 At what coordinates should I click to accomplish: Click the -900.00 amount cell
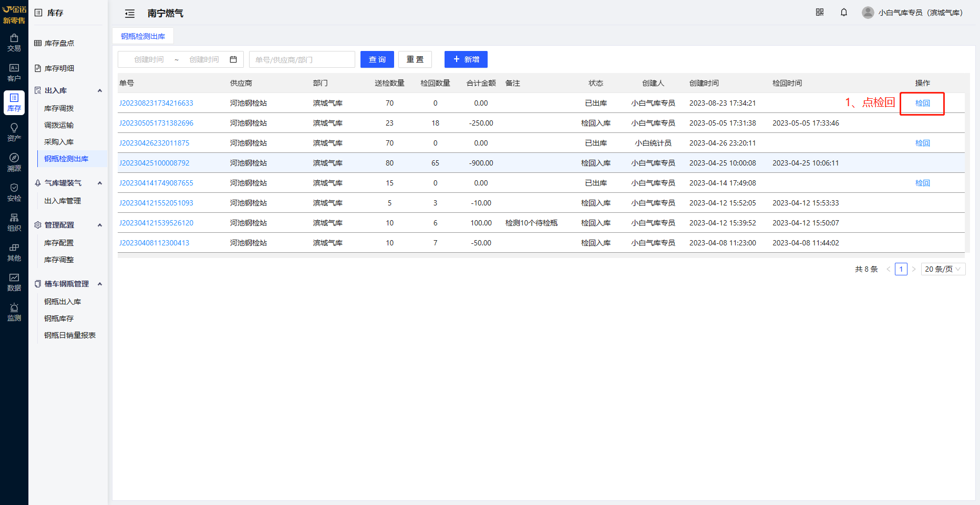pos(481,163)
